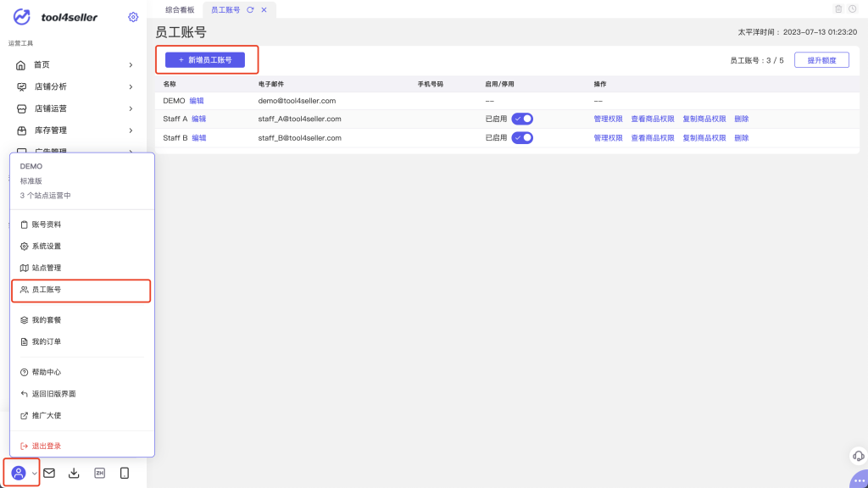Click 删除 for Staff A
868x488 pixels.
point(741,119)
